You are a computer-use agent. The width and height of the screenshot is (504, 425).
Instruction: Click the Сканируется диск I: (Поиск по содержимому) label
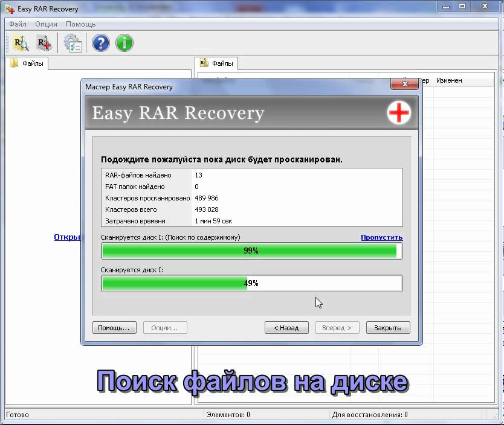[170, 237]
